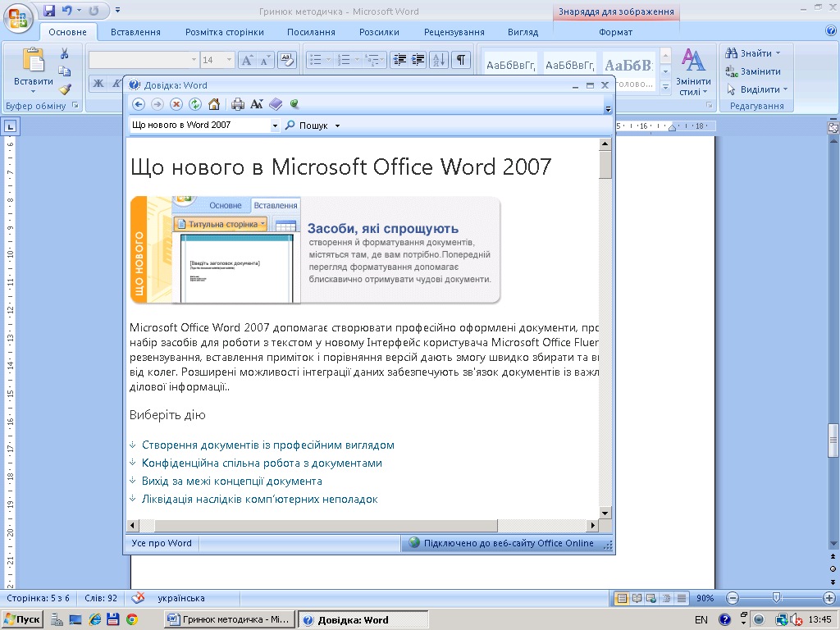The height and width of the screenshot is (630, 840).
Task: Pin the Help window on top
Action: pyautogui.click(x=294, y=104)
